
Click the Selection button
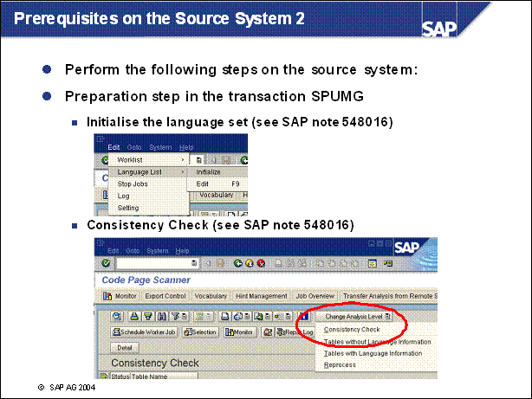[x=202, y=331]
